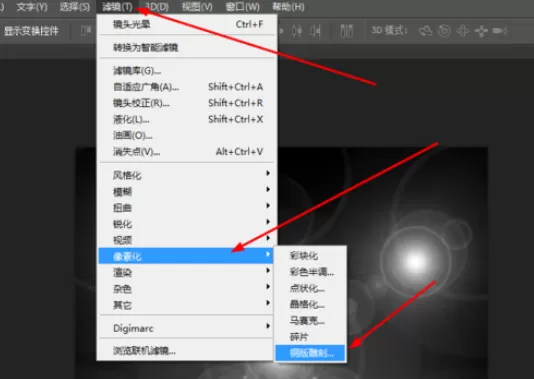Open the 文字(Y) menu

[32, 7]
